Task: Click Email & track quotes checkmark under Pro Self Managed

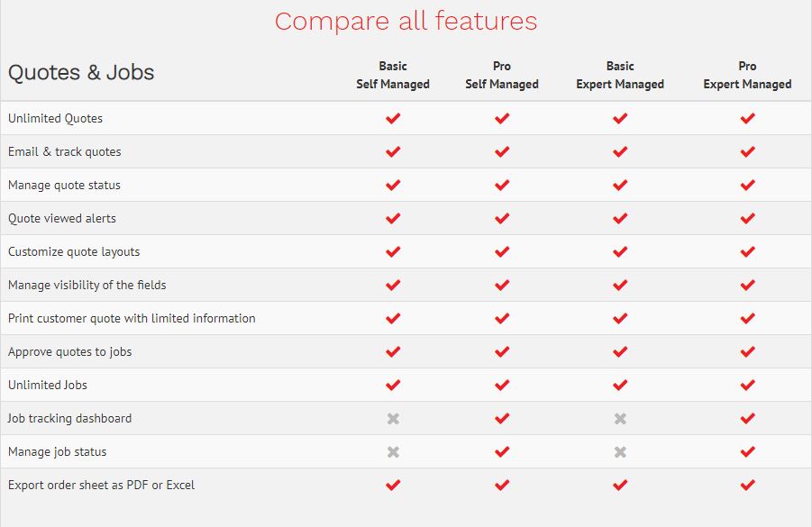Action: pyautogui.click(x=502, y=151)
